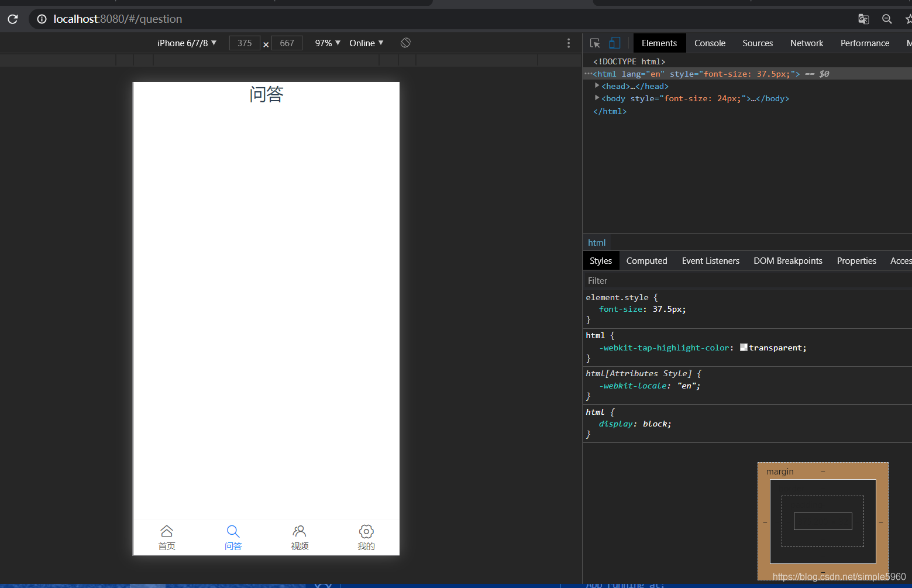Screen dimensions: 912x588
Task: Tap the 首页 home icon in bottom nav
Action: [167, 531]
